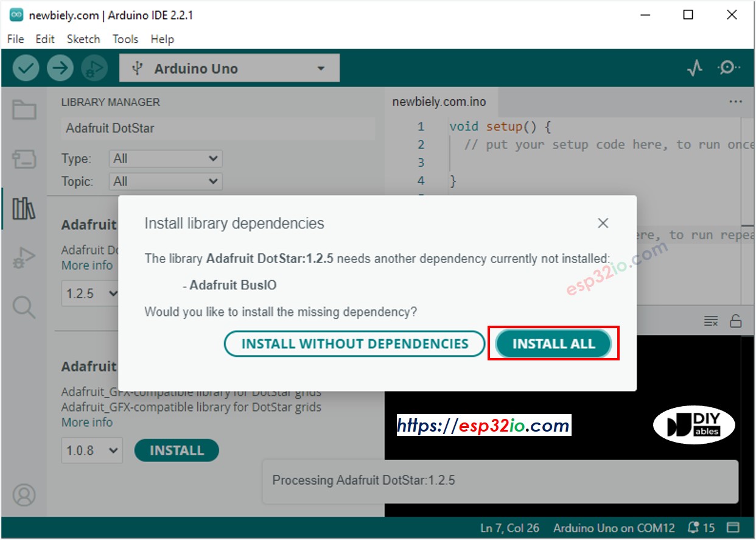756x540 pixels.
Task: Open the Topic filter dropdown
Action: [x=166, y=181]
